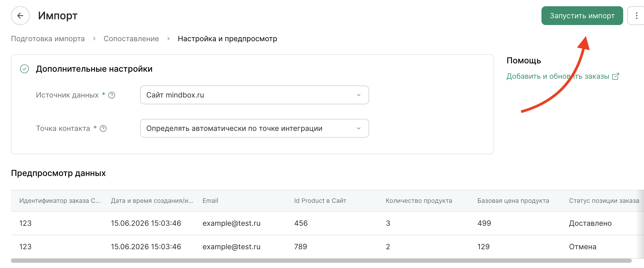Click the back arrow button next to Импорт
The width and height of the screenshot is (644, 268).
click(x=20, y=16)
